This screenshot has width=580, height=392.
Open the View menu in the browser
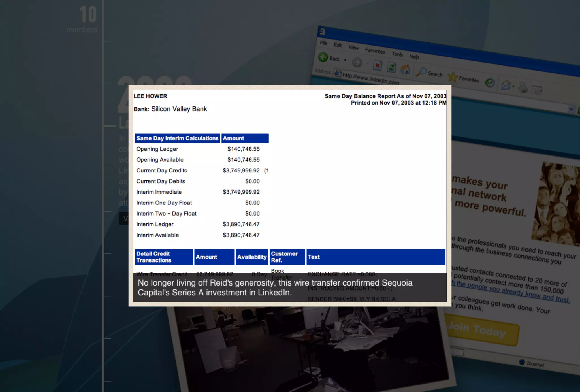(x=353, y=47)
